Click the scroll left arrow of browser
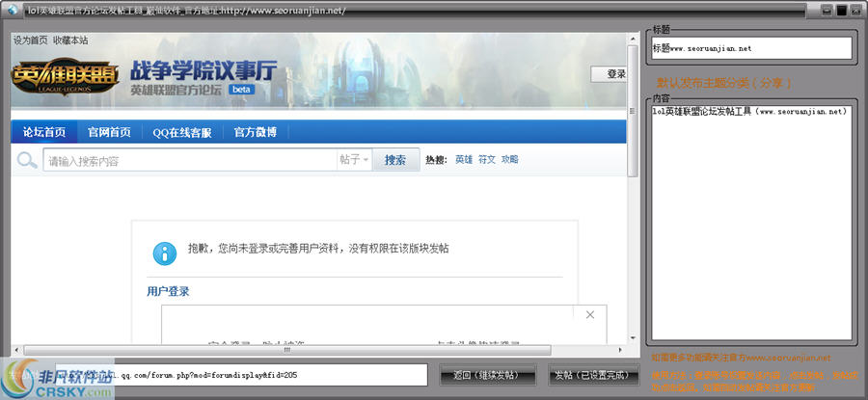Image resolution: width=868 pixels, height=400 pixels. click(16, 350)
